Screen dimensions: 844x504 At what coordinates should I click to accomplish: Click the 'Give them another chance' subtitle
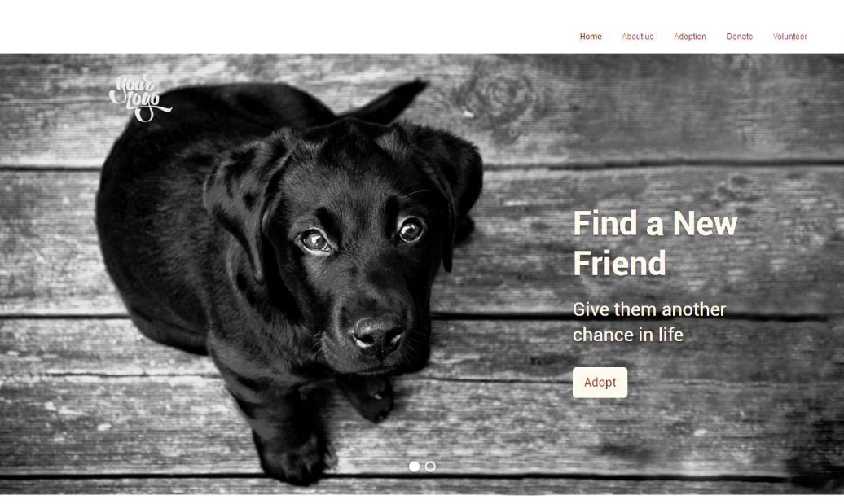649,322
